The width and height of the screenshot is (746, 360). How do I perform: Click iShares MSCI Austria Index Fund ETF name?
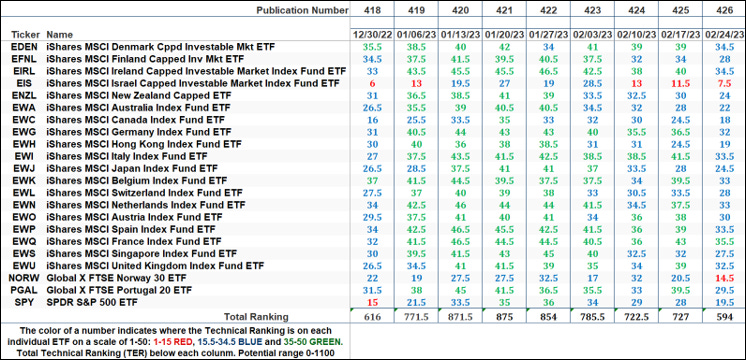pos(135,217)
